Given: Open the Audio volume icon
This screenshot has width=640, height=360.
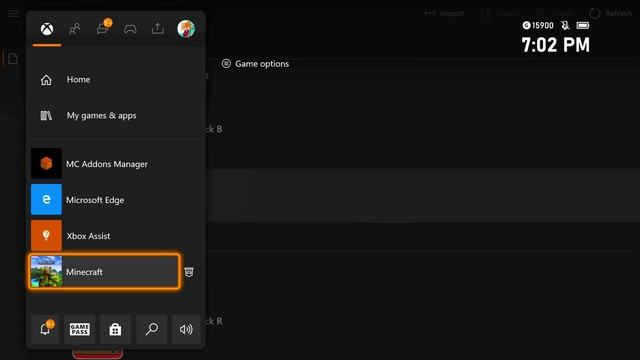Looking at the screenshot, I should point(186,329).
